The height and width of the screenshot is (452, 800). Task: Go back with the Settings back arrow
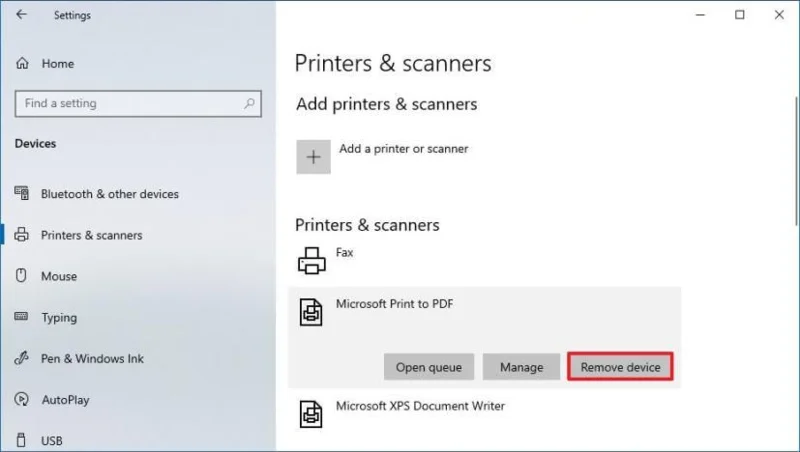(21, 15)
